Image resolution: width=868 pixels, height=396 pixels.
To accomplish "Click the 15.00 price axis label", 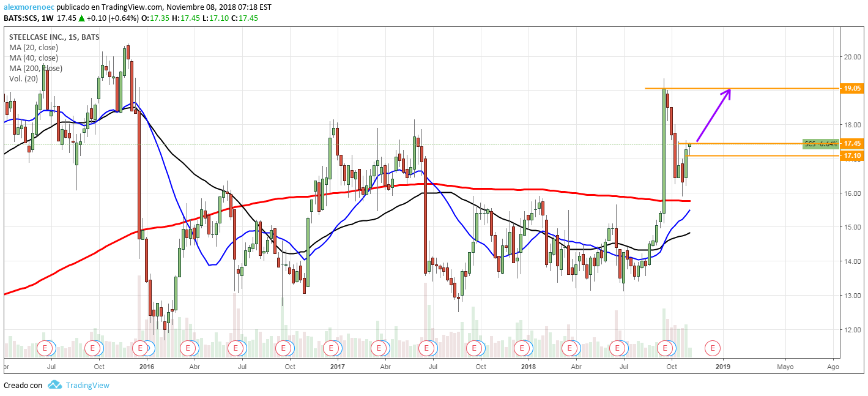I will pyautogui.click(x=853, y=227).
